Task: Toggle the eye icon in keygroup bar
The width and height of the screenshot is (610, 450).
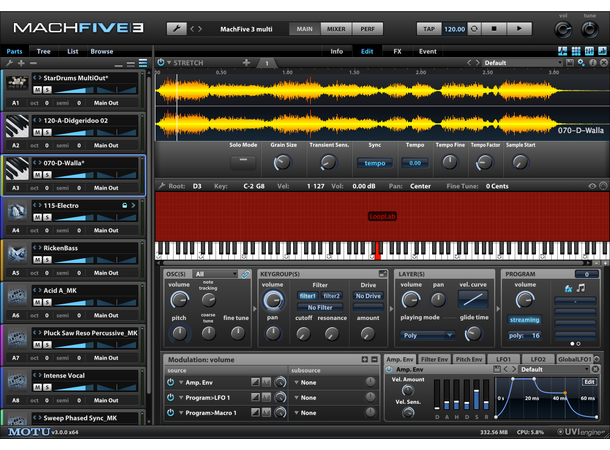Action: tap(592, 186)
